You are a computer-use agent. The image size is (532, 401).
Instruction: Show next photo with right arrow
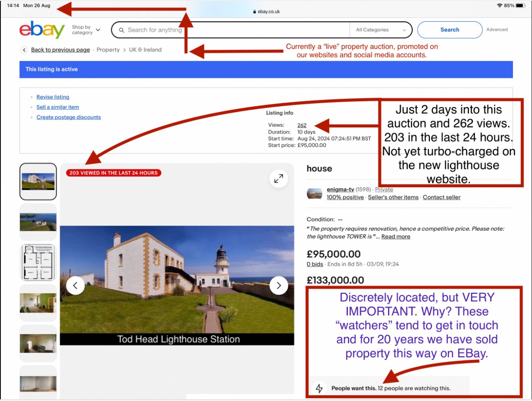278,285
